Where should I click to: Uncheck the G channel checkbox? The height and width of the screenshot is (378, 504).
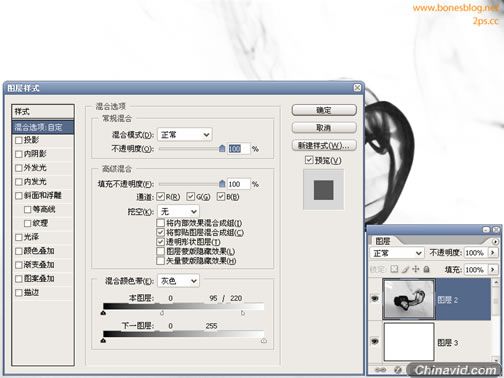coord(190,196)
